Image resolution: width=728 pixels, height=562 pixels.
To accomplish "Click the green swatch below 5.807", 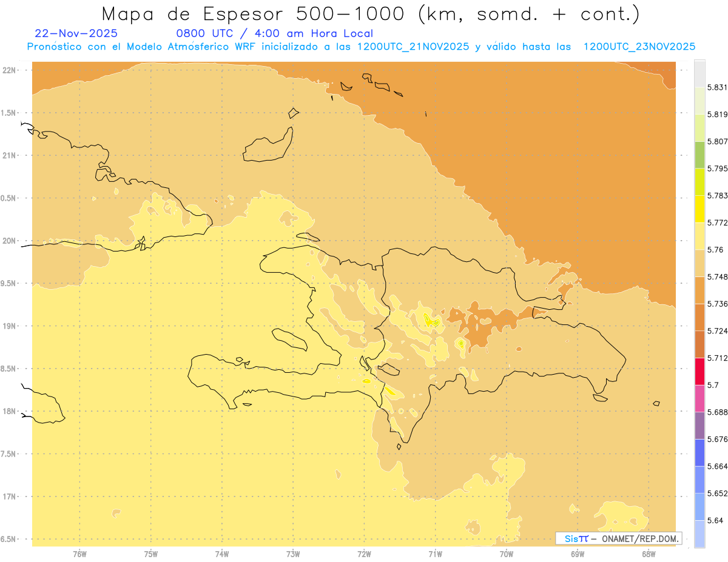I will click(699, 155).
